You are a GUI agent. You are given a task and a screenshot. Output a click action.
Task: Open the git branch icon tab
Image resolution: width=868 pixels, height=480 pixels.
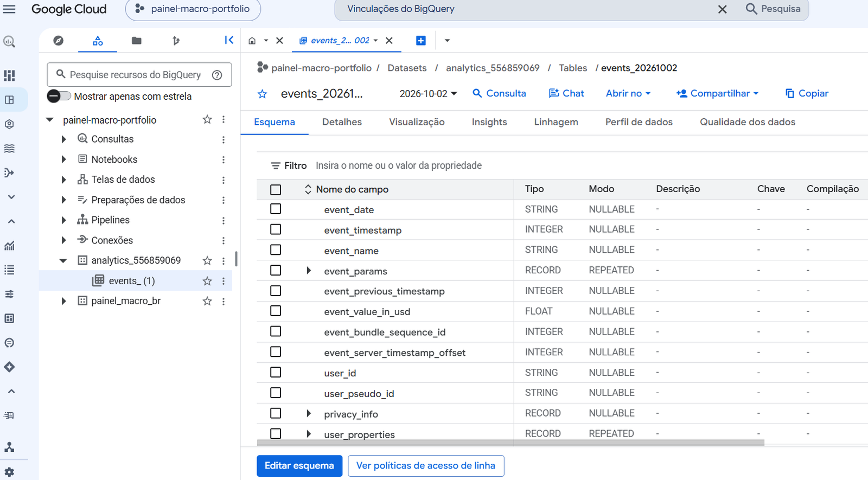(x=176, y=41)
